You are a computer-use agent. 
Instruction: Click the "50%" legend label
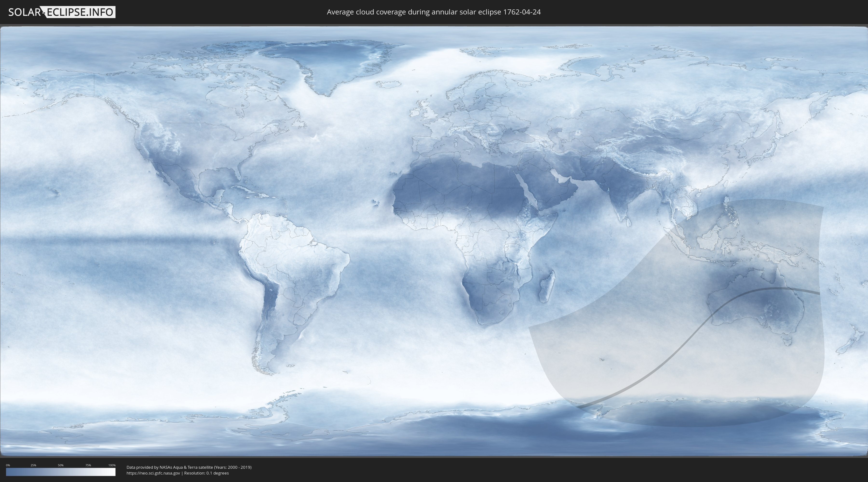[61, 465]
